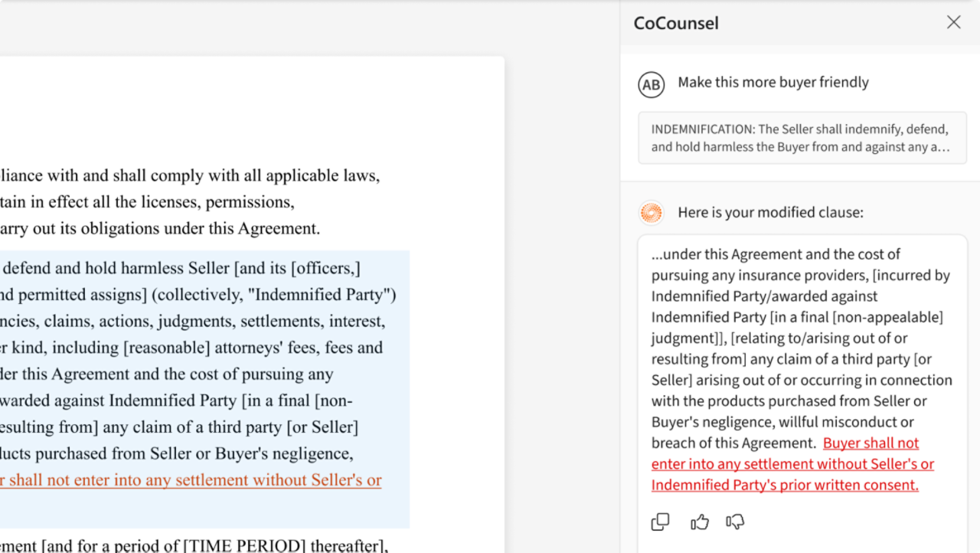980x553 pixels.
Task: Give the response a thumbs up
Action: pos(699,522)
